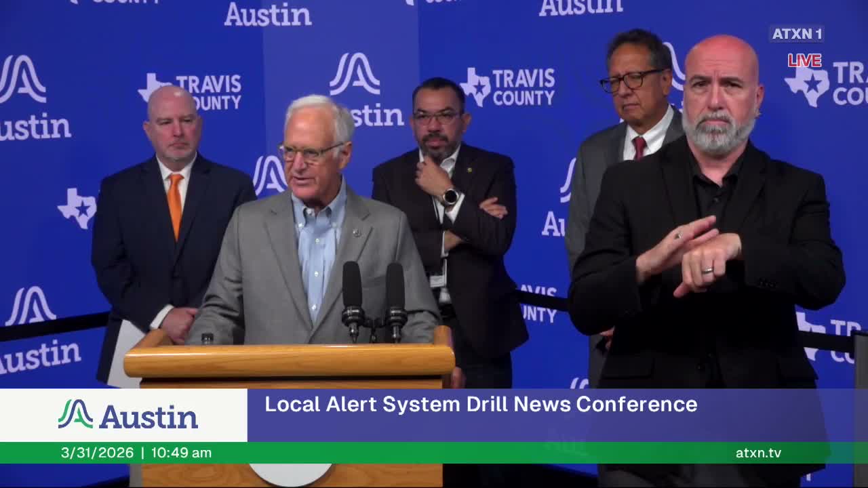Select the "Local Alert System Drill News Conference" title
This screenshot has width=868, height=488.
click(x=481, y=404)
